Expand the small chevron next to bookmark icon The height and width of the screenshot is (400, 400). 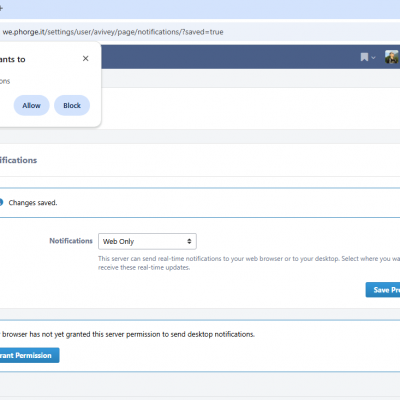(373, 58)
